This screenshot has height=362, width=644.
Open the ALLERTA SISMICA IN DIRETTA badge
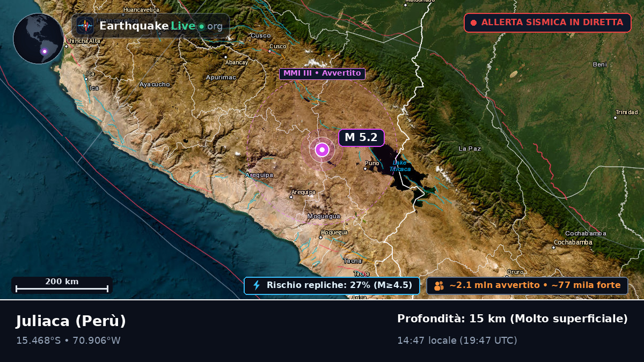547,23
